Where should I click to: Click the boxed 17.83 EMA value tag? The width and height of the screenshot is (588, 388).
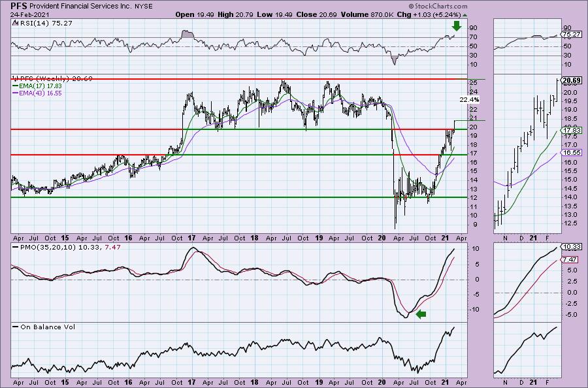572,131
